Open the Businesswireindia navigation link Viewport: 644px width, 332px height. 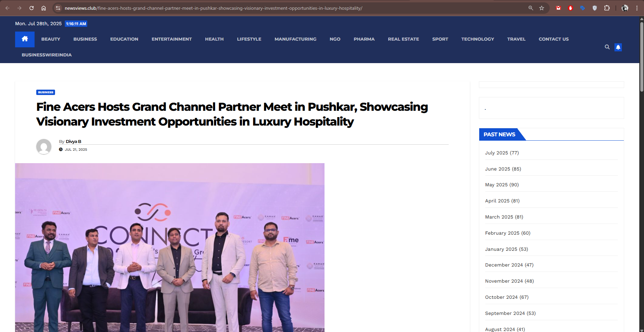click(x=47, y=55)
